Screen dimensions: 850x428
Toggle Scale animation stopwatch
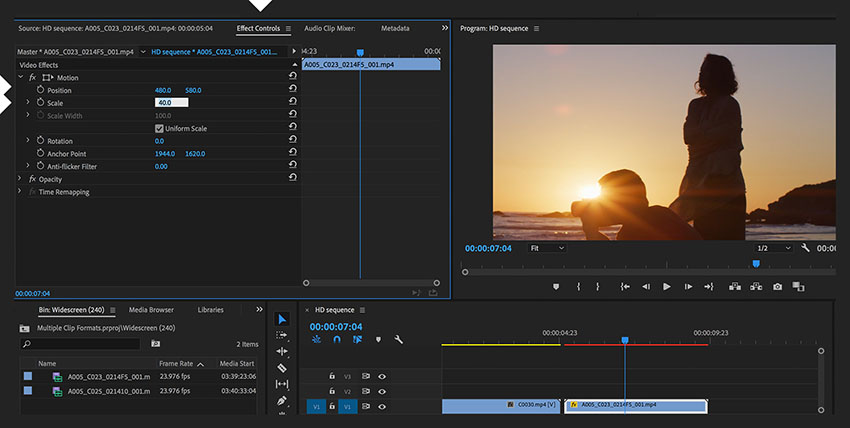(x=41, y=103)
